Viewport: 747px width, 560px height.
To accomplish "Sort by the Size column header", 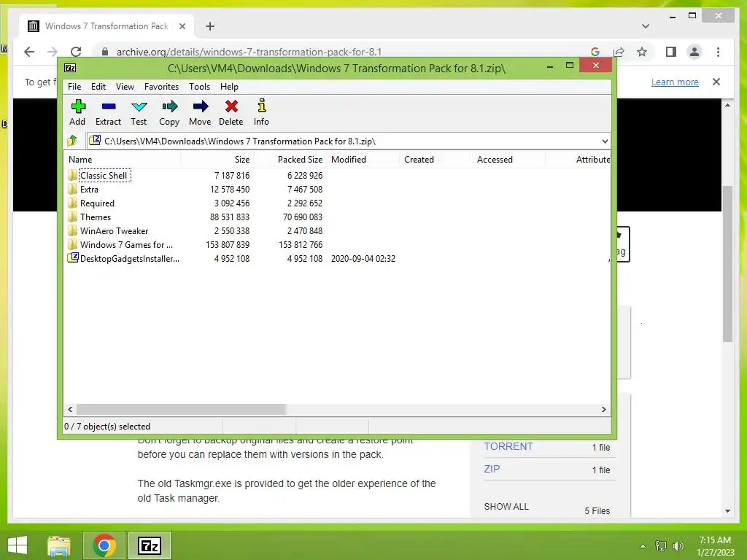I will (x=217, y=160).
